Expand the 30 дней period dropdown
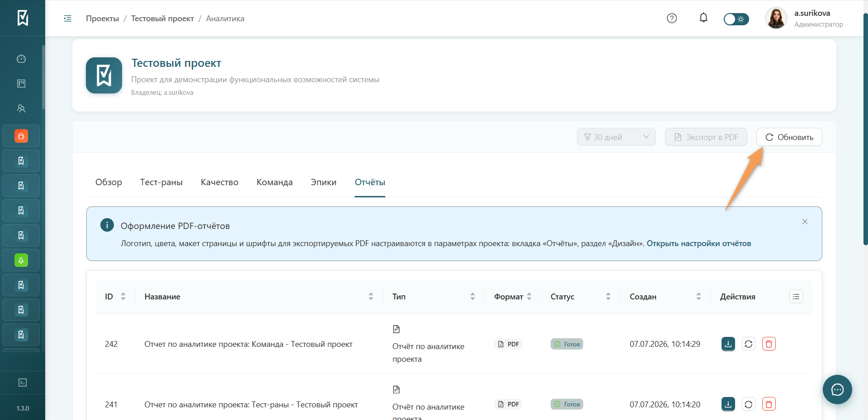Screen dimensions: 868x420 (x=616, y=137)
